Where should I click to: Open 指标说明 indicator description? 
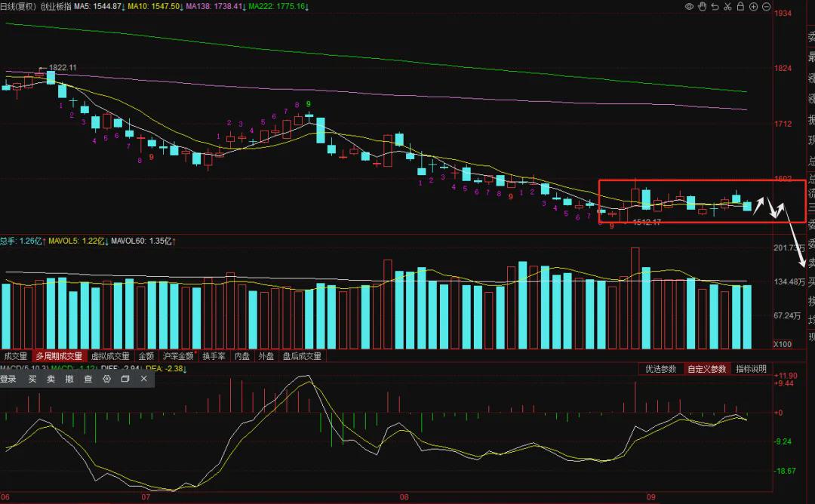pyautogui.click(x=751, y=369)
